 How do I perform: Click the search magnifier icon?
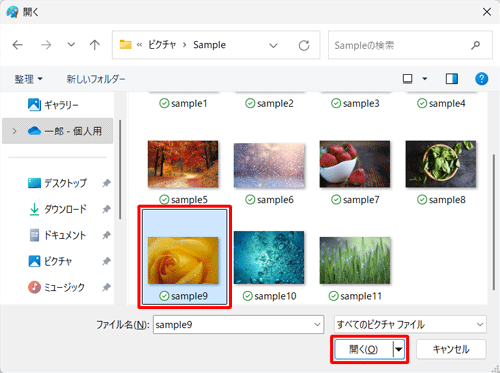pos(476,45)
